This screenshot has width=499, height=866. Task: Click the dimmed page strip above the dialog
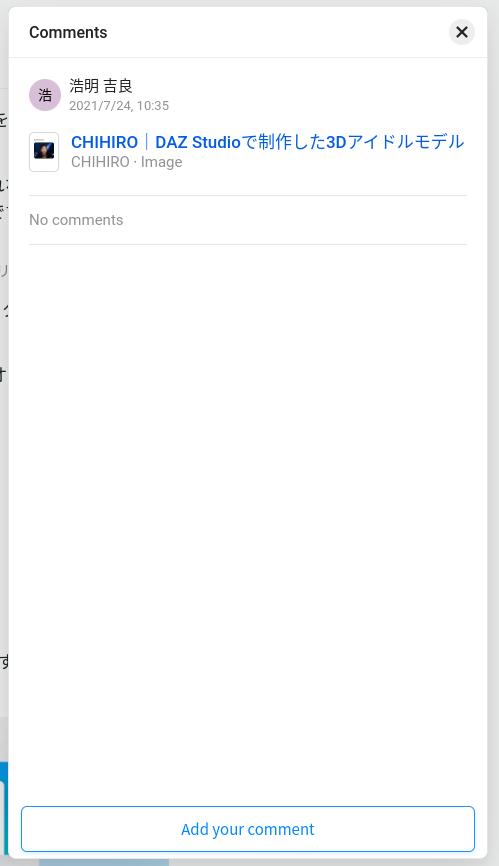(250, 3)
